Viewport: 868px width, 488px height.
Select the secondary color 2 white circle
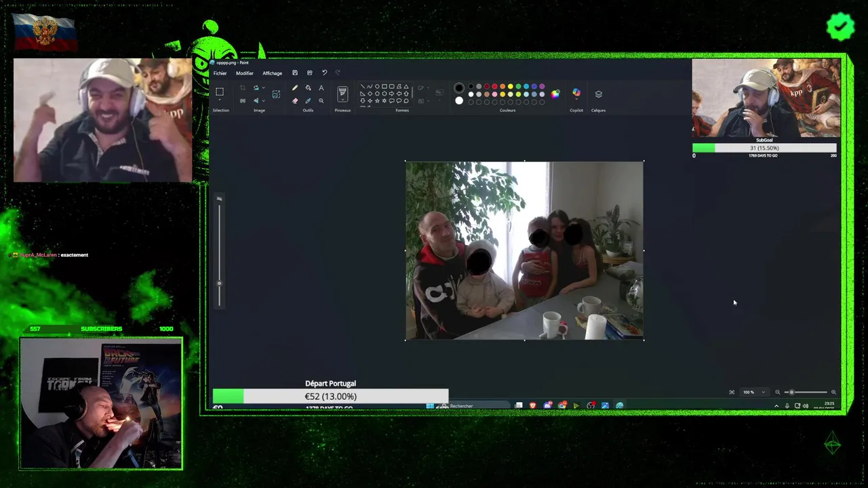pyautogui.click(x=459, y=100)
